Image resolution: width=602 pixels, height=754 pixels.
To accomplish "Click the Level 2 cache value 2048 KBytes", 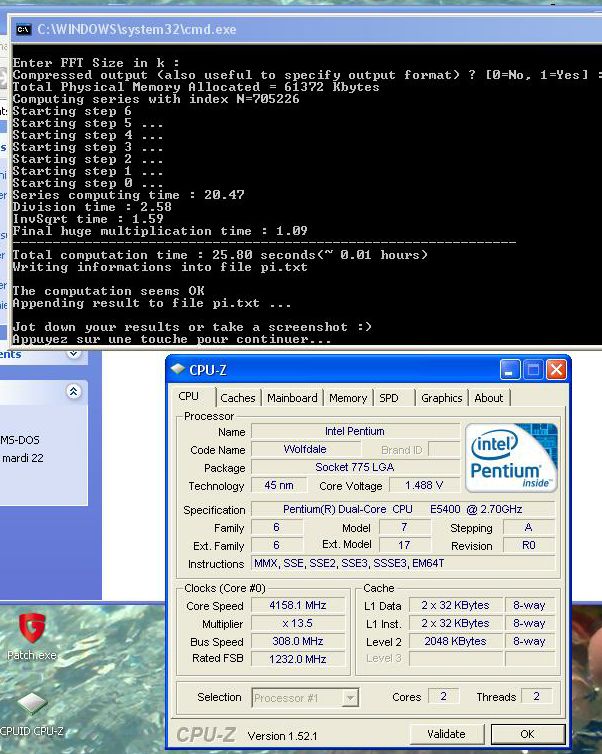I will coord(455,641).
